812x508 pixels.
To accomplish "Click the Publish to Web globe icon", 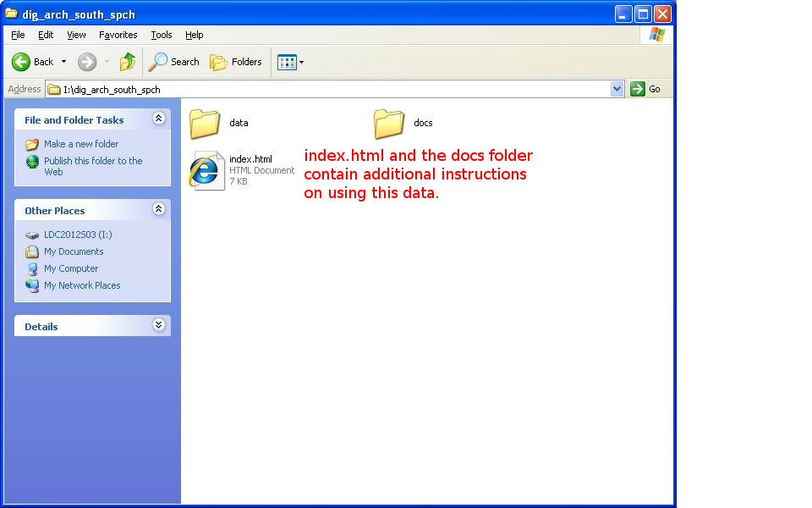I will [32, 162].
